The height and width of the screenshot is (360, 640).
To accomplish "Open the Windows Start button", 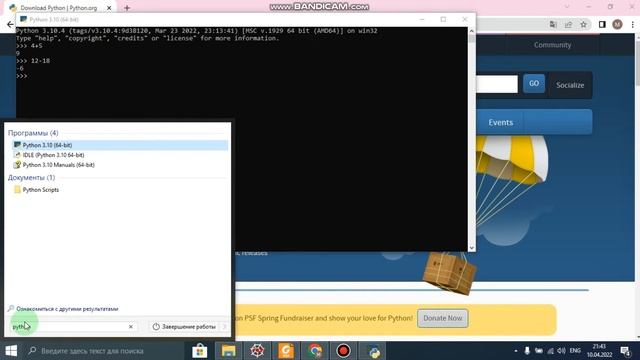I will coord(11,351).
